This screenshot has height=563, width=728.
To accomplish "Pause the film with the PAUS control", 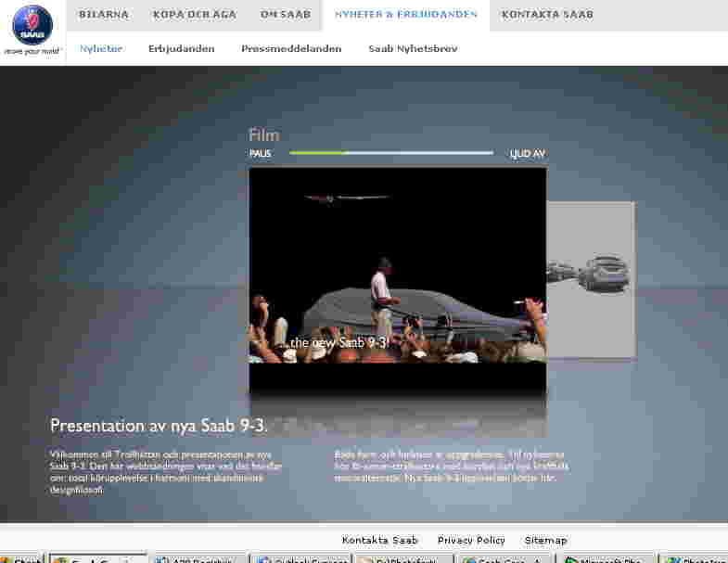I will click(x=260, y=153).
